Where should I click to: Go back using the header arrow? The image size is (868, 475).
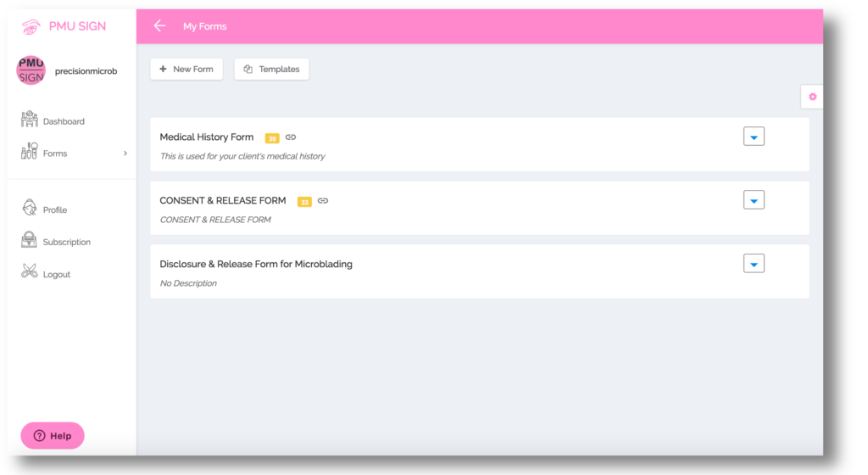pyautogui.click(x=159, y=26)
